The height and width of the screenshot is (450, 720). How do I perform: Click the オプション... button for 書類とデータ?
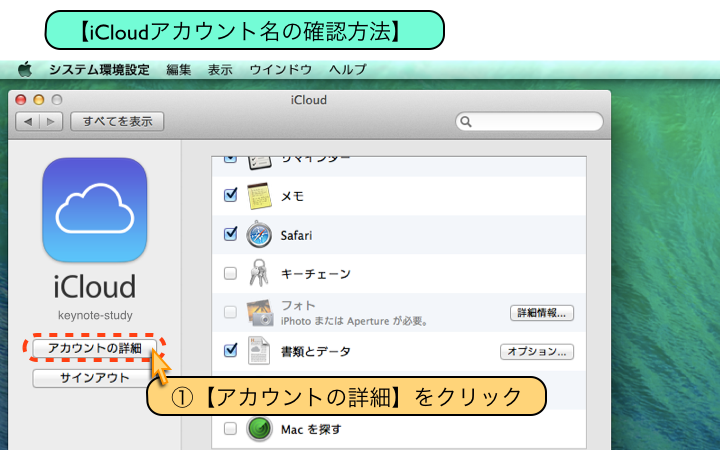[x=537, y=352]
